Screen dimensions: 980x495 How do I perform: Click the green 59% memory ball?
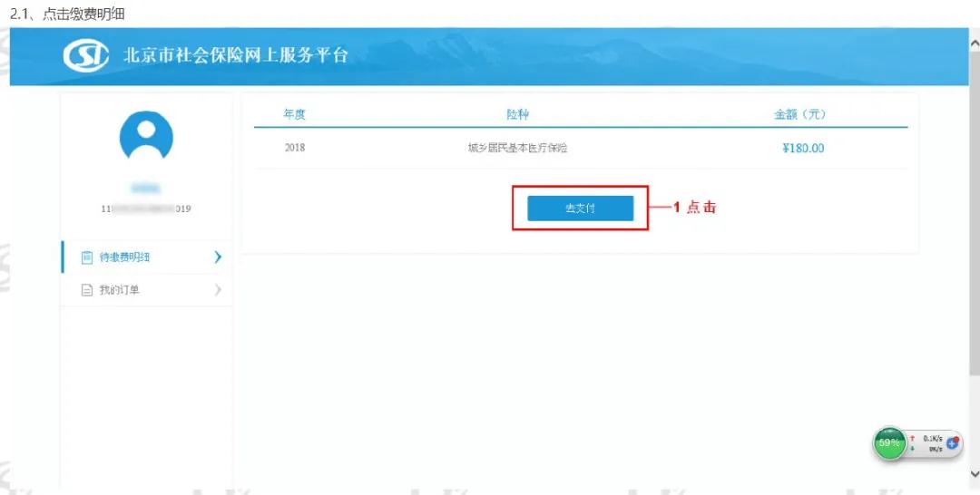[x=888, y=443]
